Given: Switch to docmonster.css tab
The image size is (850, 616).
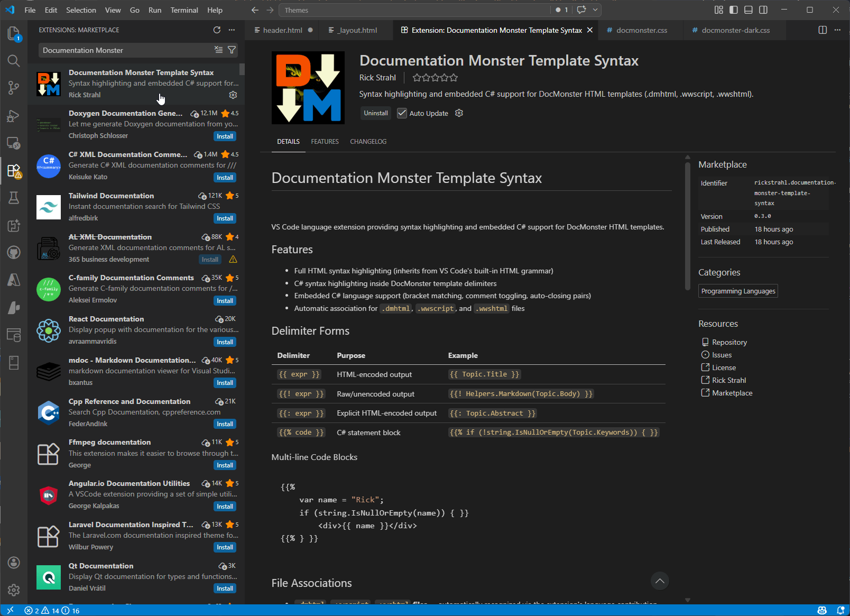Looking at the screenshot, I should 641,30.
